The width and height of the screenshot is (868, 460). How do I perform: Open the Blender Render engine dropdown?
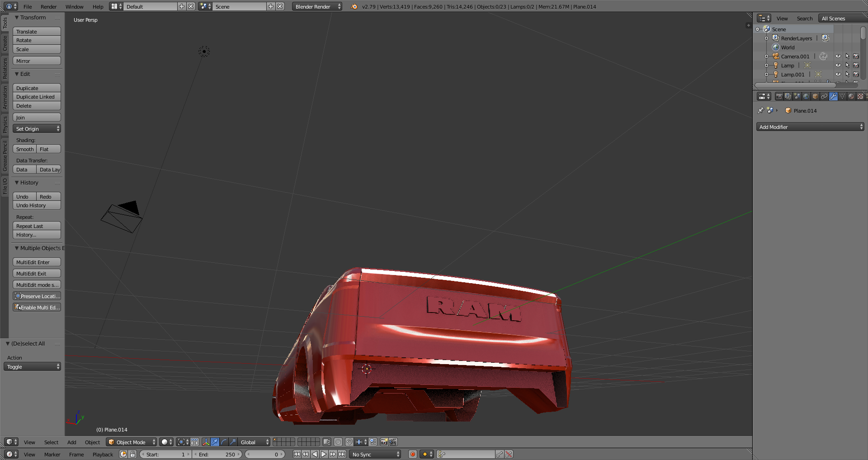[x=317, y=6]
